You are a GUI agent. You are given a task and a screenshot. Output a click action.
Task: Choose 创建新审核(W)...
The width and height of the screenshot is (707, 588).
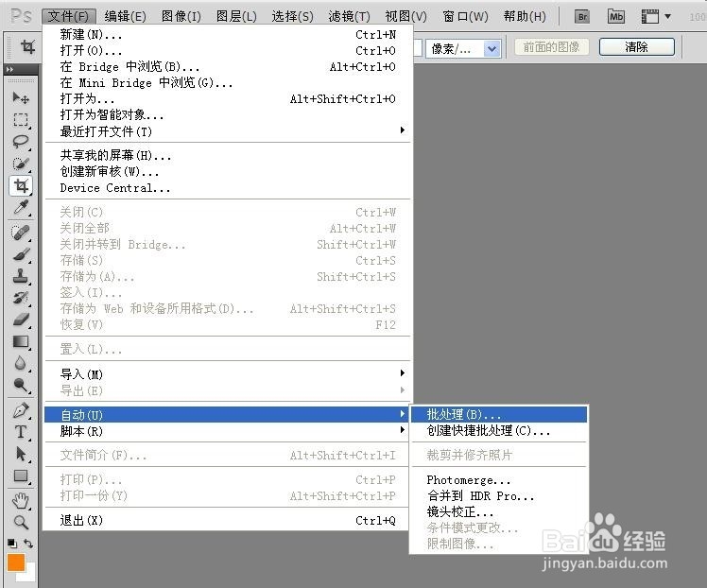point(228,172)
